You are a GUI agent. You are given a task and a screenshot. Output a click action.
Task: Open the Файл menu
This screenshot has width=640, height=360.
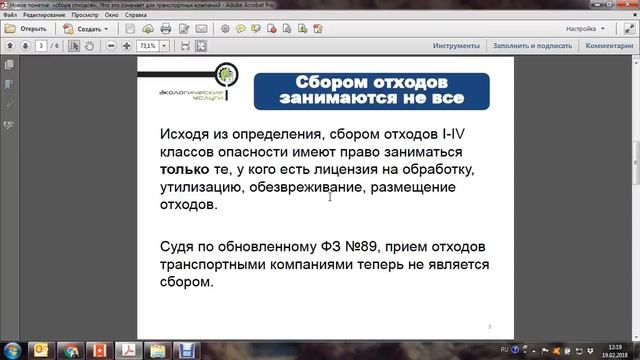tap(10, 15)
